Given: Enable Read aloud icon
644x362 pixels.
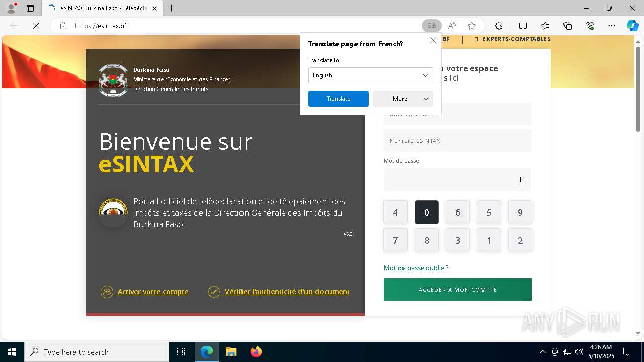Looking at the screenshot, I should pos(452,26).
